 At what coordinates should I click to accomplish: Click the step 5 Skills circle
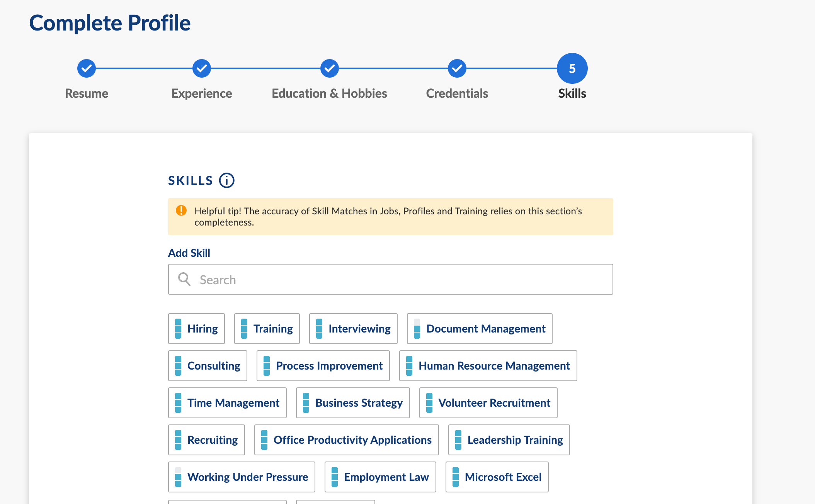pyautogui.click(x=572, y=68)
